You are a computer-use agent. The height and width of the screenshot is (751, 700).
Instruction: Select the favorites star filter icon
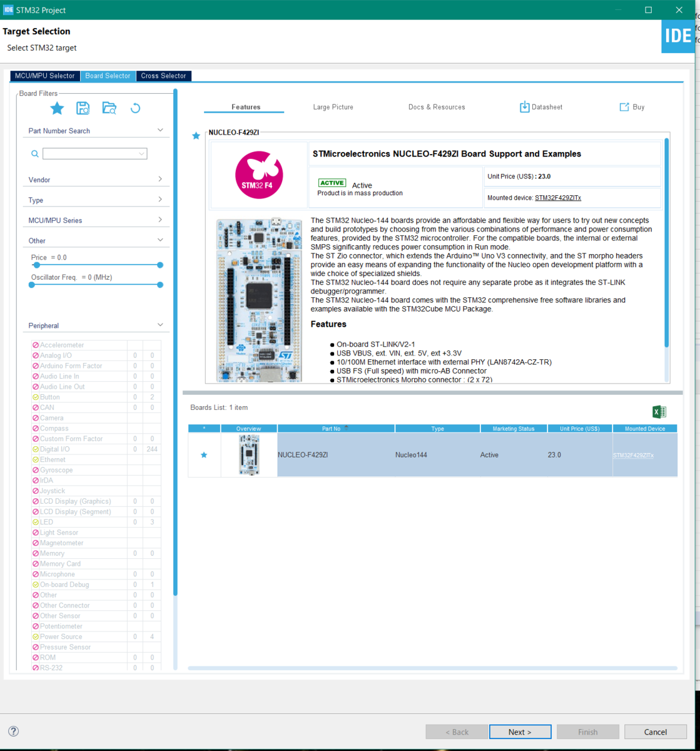57,108
